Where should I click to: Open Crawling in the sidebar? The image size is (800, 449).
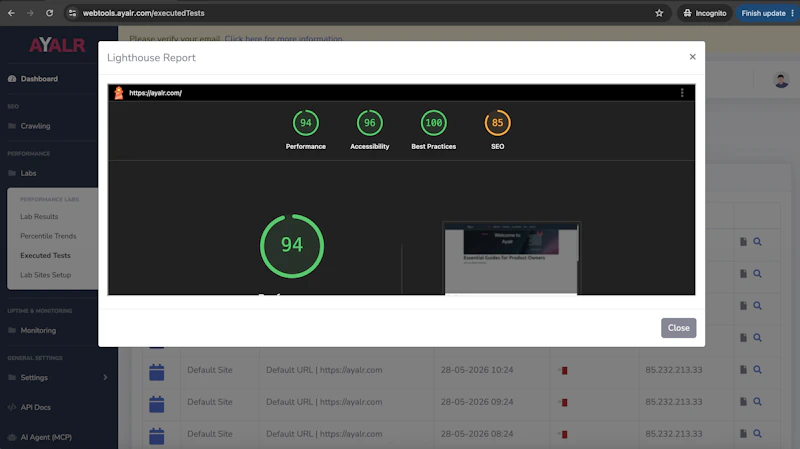click(35, 126)
